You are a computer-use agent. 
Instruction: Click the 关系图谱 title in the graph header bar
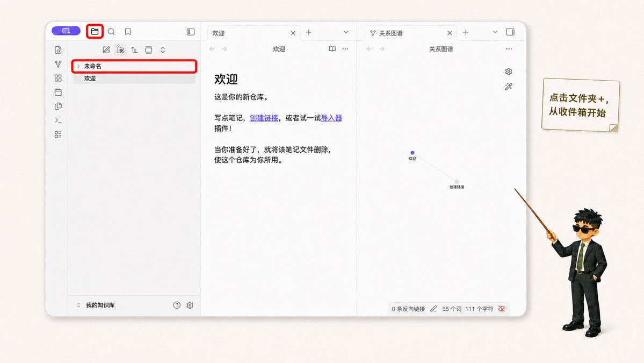[441, 49]
